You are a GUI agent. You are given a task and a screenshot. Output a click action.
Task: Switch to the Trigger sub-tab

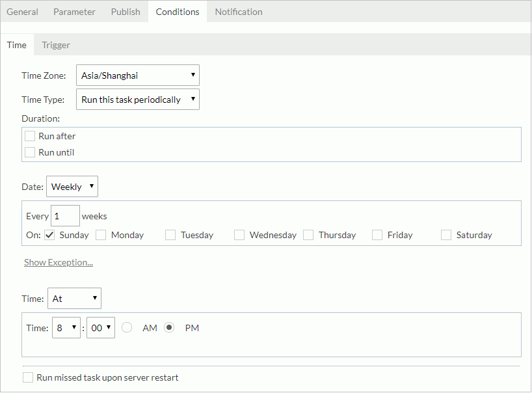point(56,45)
